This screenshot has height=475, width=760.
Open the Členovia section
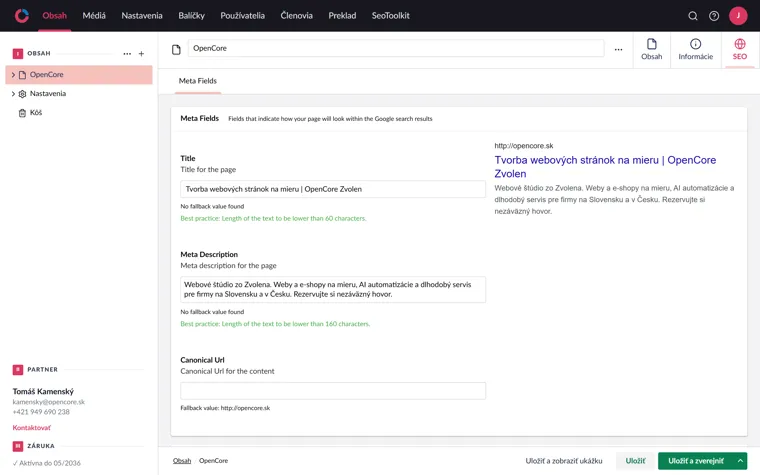click(x=297, y=16)
